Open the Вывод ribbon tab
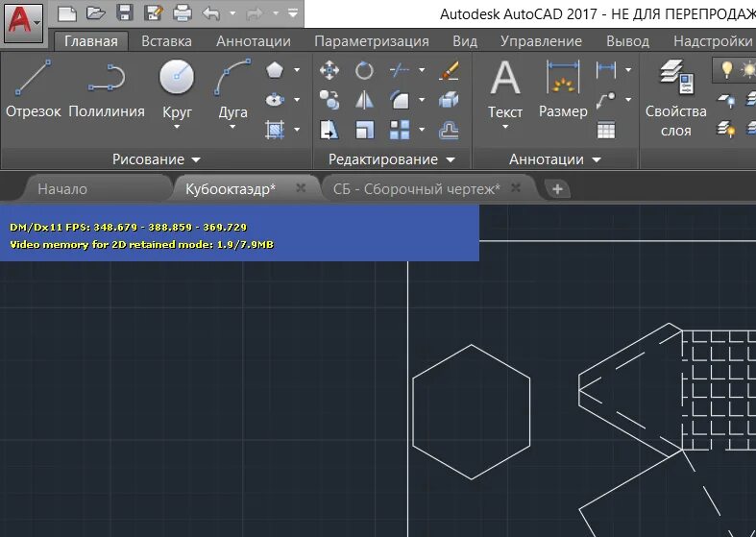756x537 pixels. point(627,41)
